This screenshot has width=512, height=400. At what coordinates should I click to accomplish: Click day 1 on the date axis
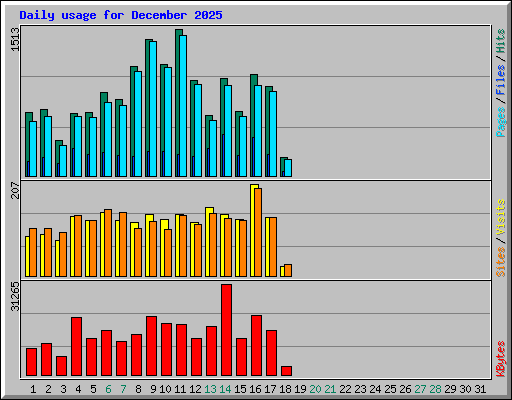[x=33, y=389]
